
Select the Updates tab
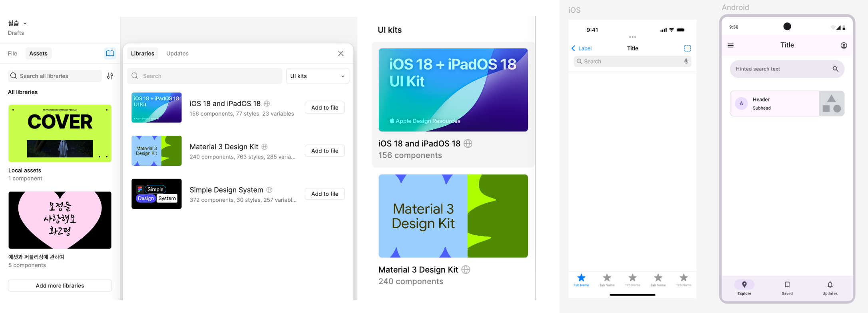tap(177, 53)
